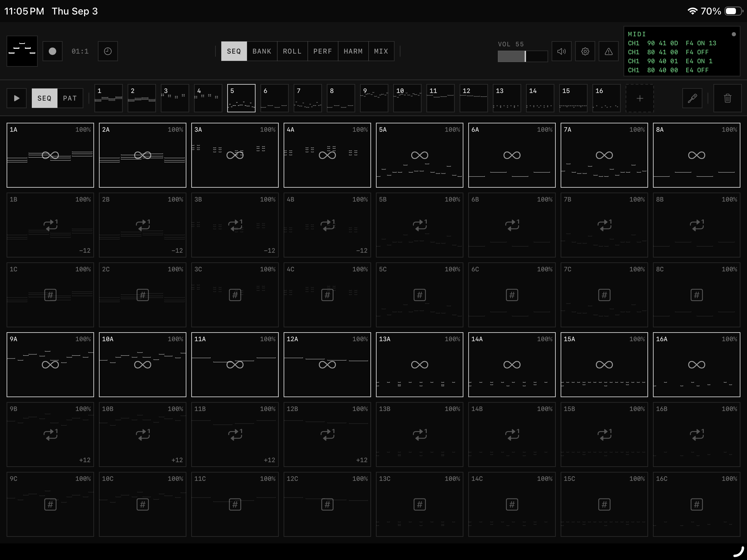Click the -12 transpose value in 2B
Image resolution: width=747 pixels, height=560 pixels.
pyautogui.click(x=177, y=251)
